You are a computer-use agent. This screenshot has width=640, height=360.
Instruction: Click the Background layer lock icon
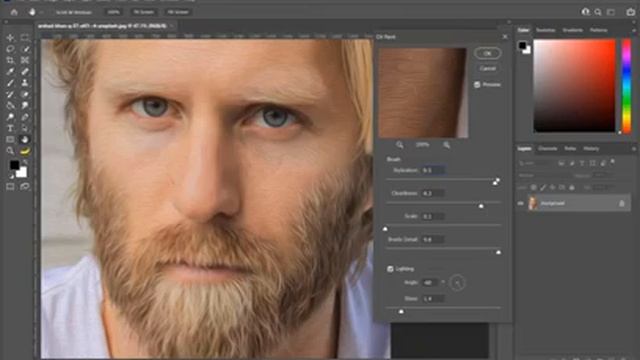click(x=622, y=203)
